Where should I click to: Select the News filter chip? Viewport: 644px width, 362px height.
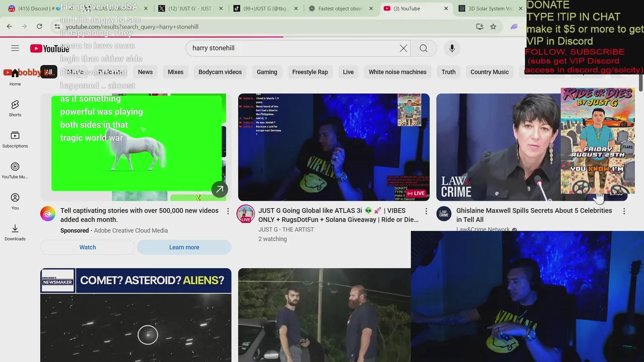tap(145, 72)
